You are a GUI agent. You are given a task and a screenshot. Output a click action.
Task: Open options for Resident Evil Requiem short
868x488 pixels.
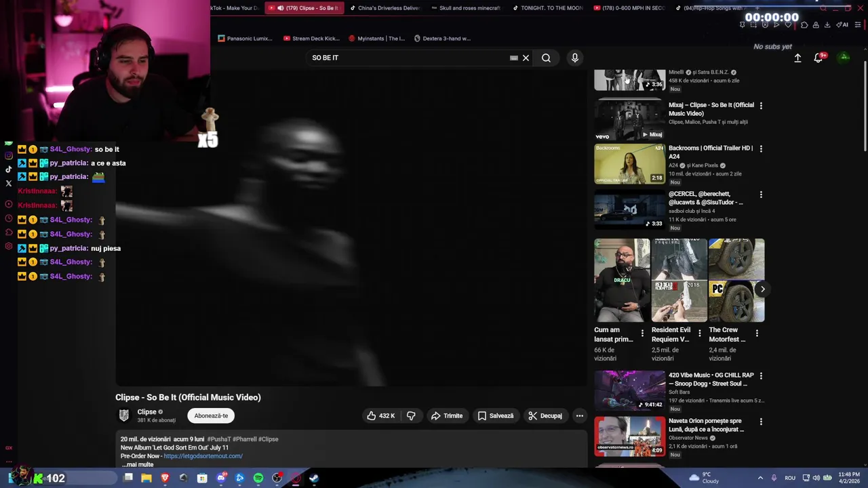point(700,333)
